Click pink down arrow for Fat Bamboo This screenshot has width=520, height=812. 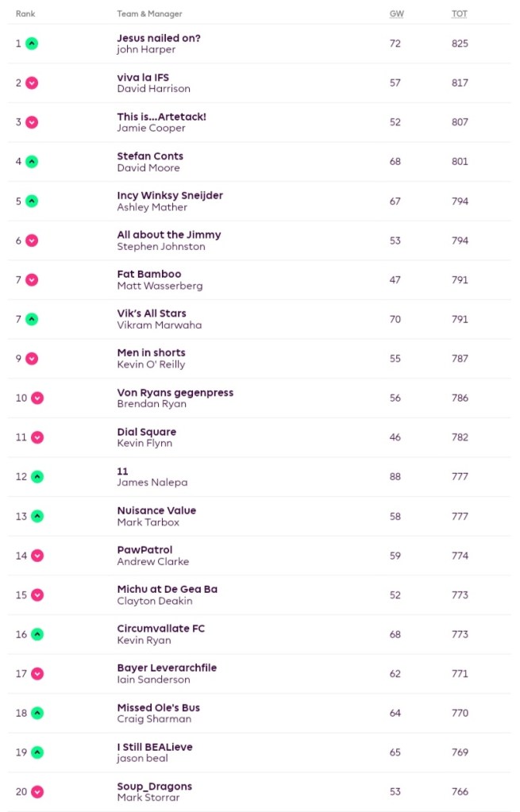point(32,279)
